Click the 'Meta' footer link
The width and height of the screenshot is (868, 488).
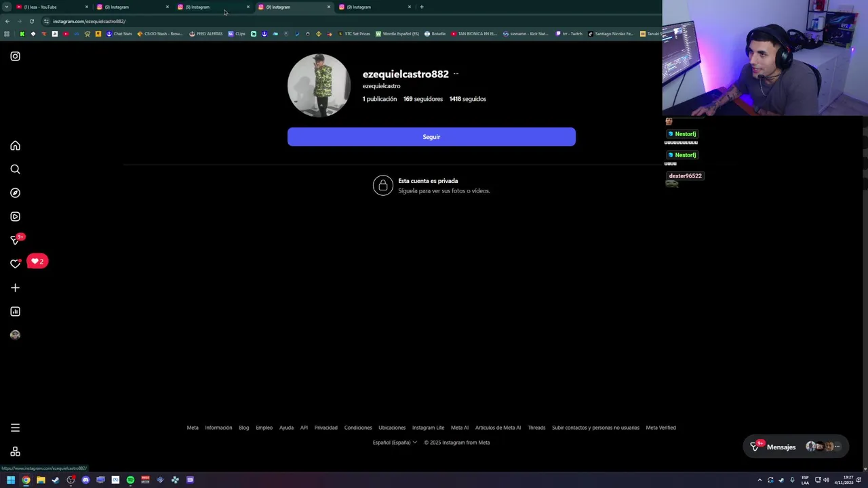(x=193, y=428)
